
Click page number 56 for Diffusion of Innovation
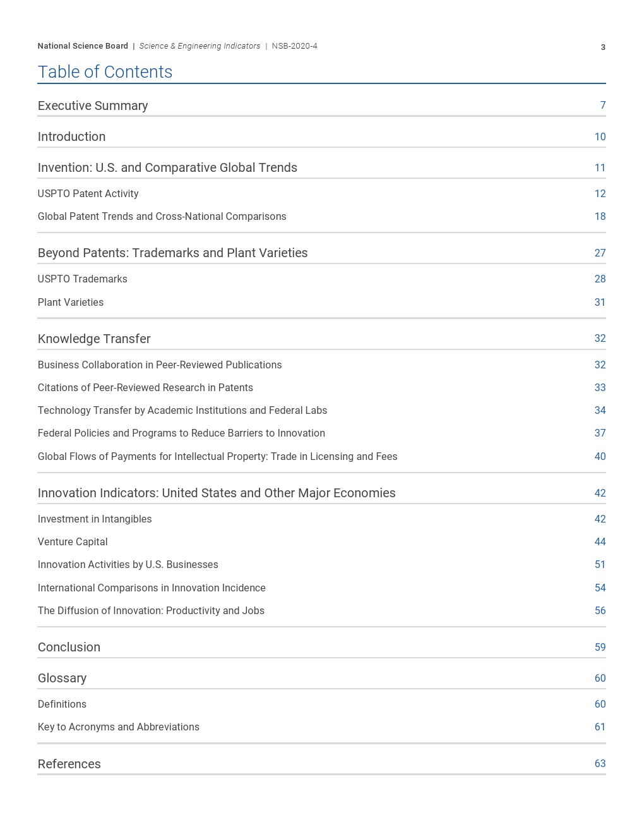click(x=600, y=610)
